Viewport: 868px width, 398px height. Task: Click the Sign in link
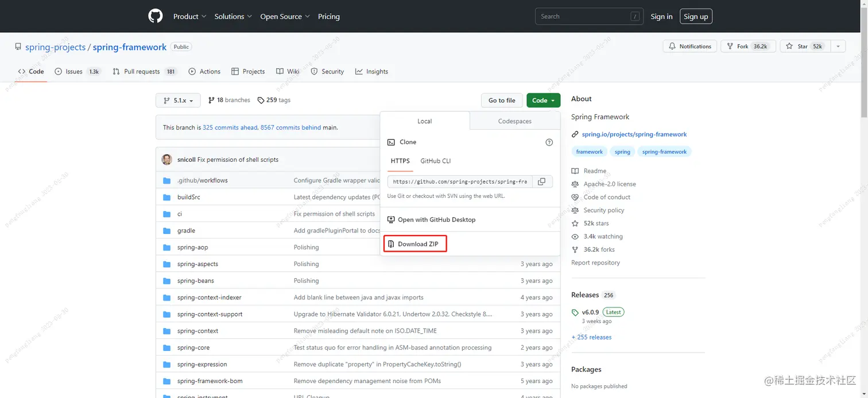tap(661, 17)
